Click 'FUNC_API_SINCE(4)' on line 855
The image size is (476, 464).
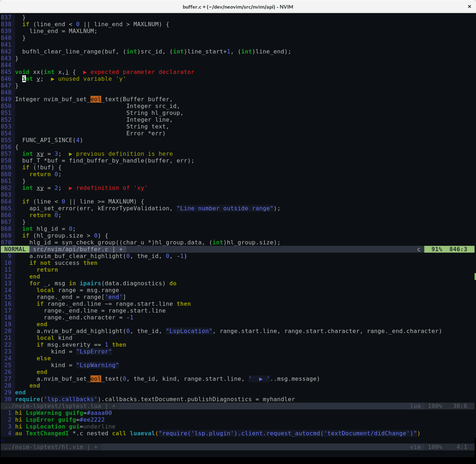(x=53, y=140)
